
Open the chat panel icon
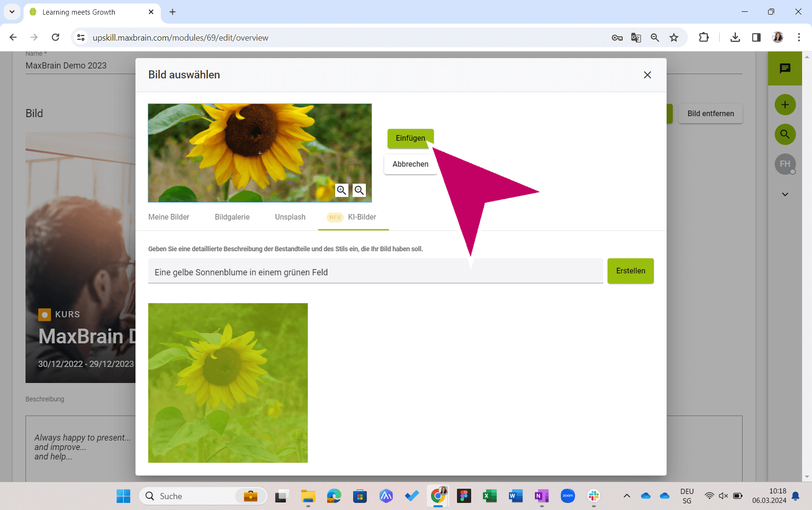785,68
